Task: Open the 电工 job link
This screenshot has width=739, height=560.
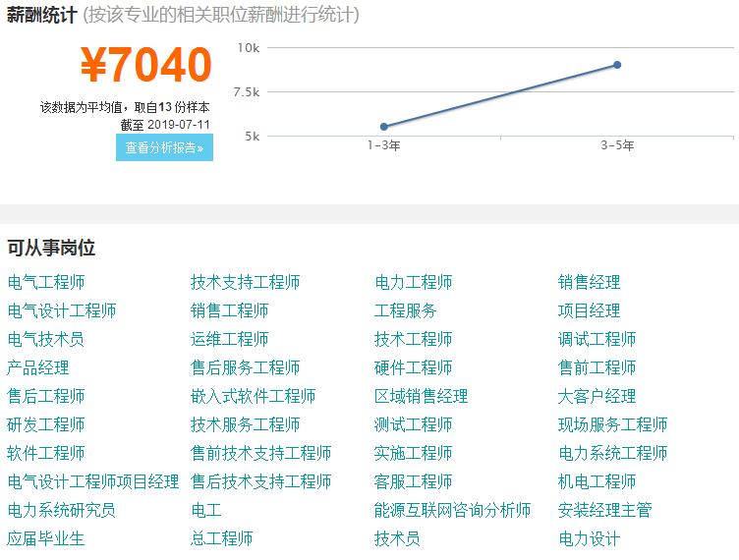Action: point(206,510)
